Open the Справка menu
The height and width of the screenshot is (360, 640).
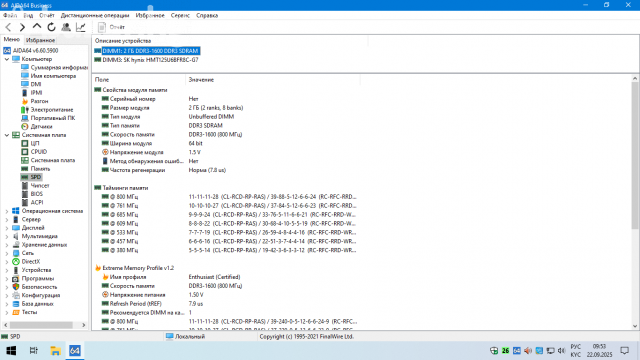[x=207, y=16]
